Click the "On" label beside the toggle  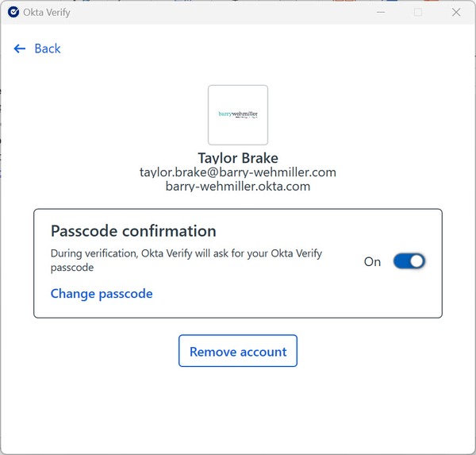[372, 262]
